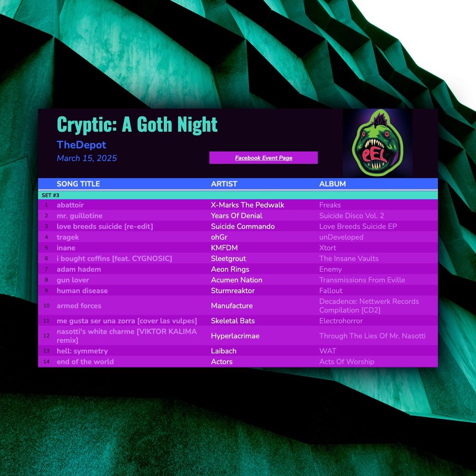Select song title 'adam hadem'
This screenshot has height=476, width=476.
coord(79,269)
